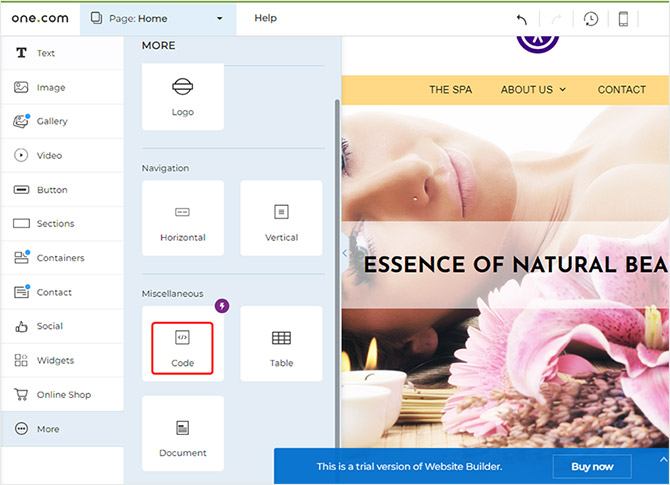The height and width of the screenshot is (485, 670).
Task: Click the Buy now button
Action: coord(591,466)
